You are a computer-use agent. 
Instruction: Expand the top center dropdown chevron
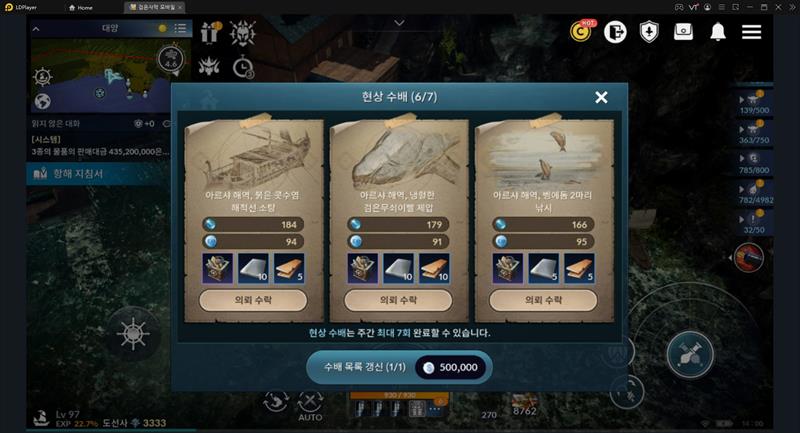(x=399, y=23)
